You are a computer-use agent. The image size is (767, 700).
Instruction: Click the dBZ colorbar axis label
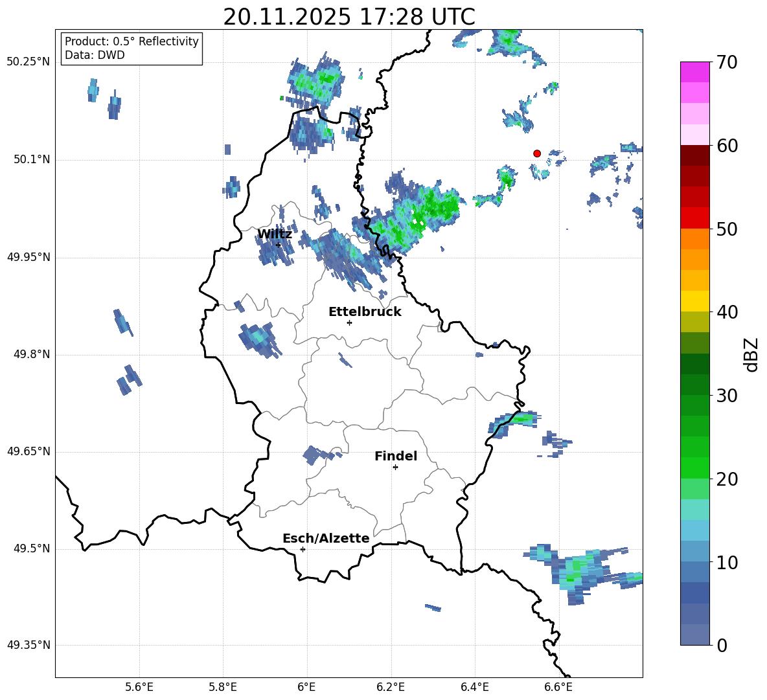coord(752,354)
